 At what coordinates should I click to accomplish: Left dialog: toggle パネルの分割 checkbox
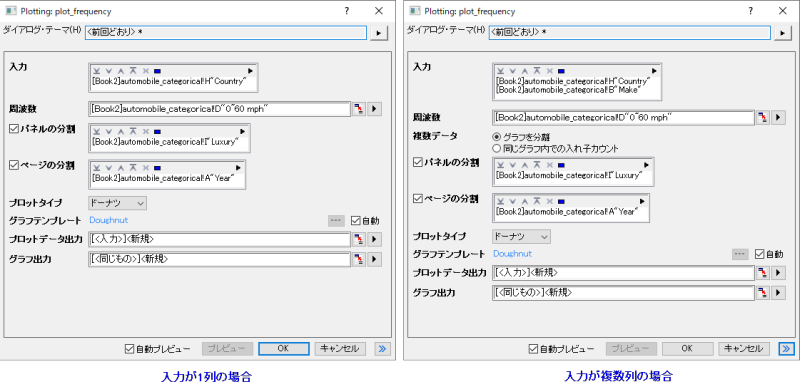[x=14, y=129]
